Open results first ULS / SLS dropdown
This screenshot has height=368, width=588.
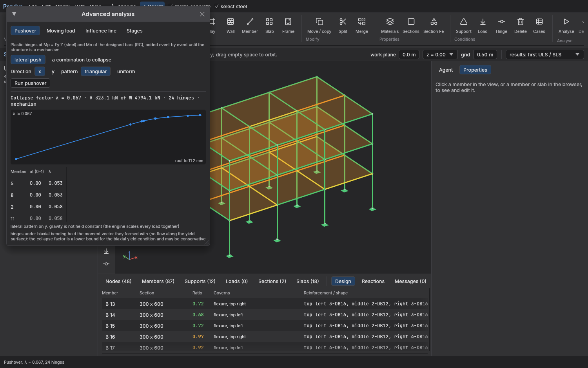coord(544,55)
